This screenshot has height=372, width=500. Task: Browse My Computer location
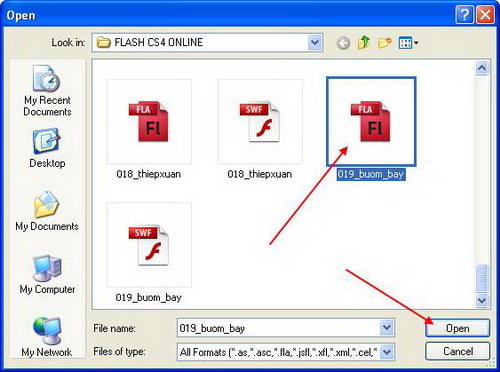47,275
